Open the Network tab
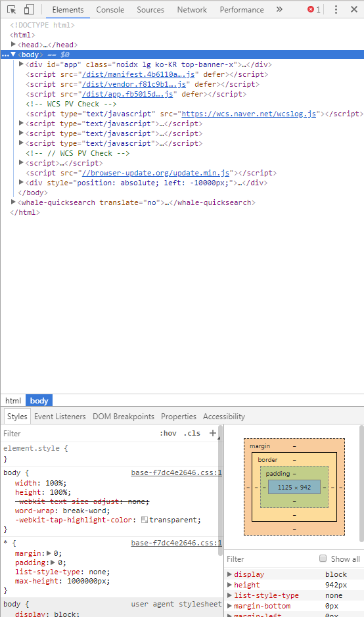This screenshot has height=617, width=364. pyautogui.click(x=192, y=10)
